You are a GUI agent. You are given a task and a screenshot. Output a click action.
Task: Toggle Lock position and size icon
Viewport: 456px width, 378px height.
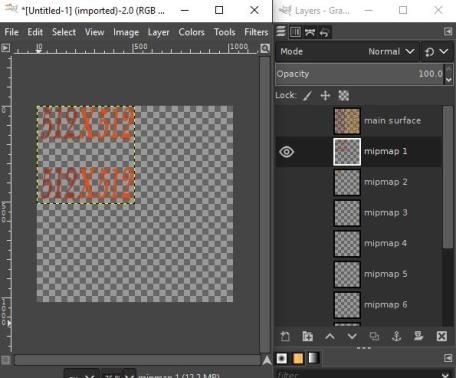325,96
